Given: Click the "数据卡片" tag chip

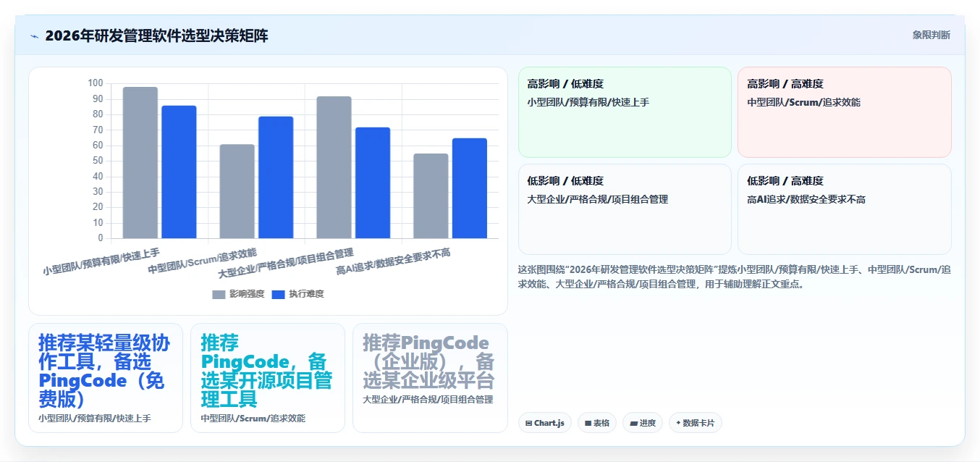Looking at the screenshot, I should point(696,423).
